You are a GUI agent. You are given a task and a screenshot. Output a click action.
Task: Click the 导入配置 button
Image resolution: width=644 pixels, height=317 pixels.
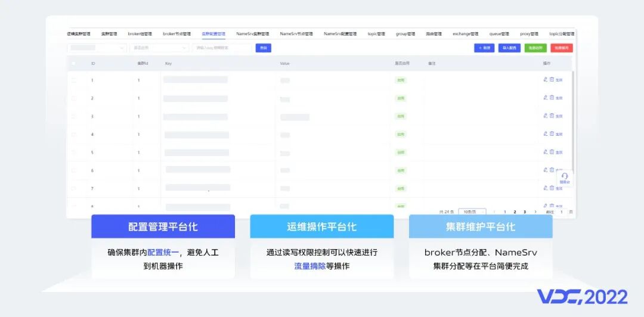[x=509, y=48]
